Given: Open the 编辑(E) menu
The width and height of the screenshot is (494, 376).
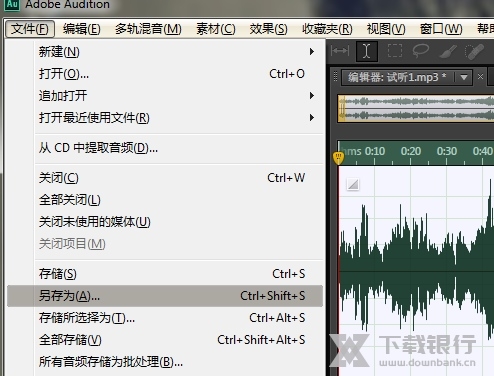Looking at the screenshot, I should [82, 29].
